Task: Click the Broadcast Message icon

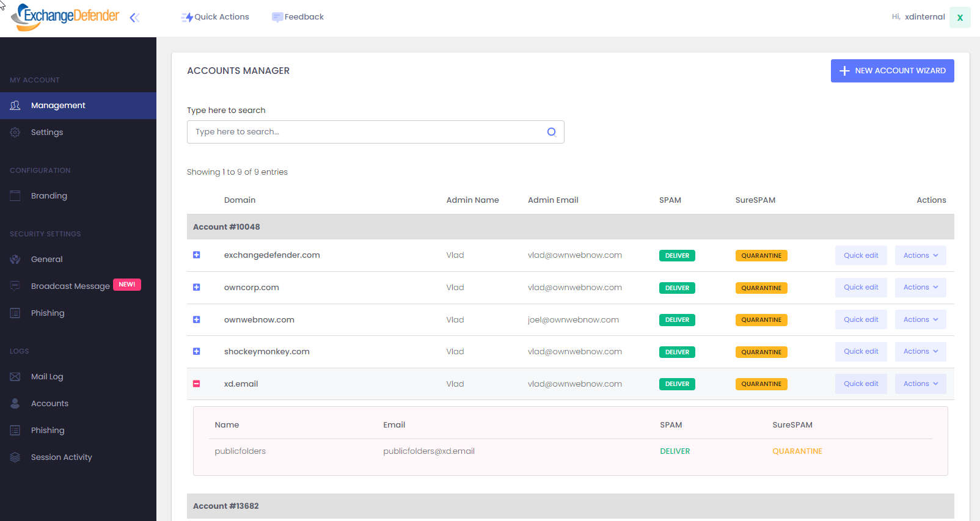Action: pos(15,286)
